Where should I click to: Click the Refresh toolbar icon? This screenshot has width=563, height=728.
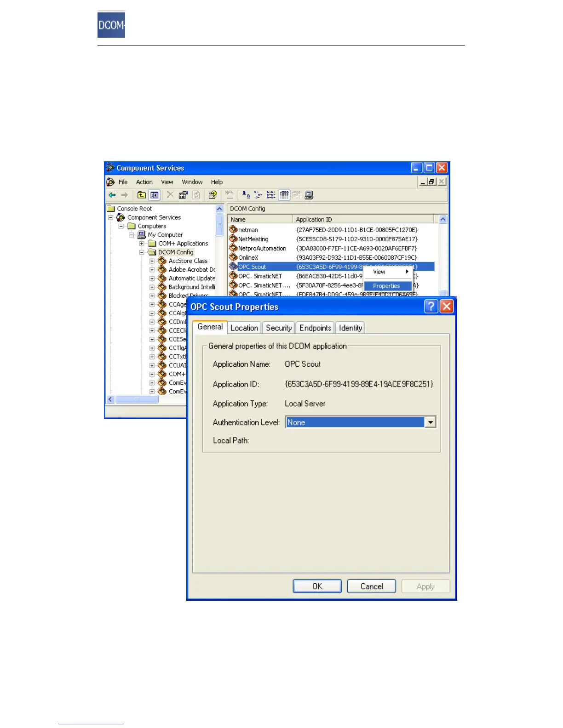coord(196,195)
